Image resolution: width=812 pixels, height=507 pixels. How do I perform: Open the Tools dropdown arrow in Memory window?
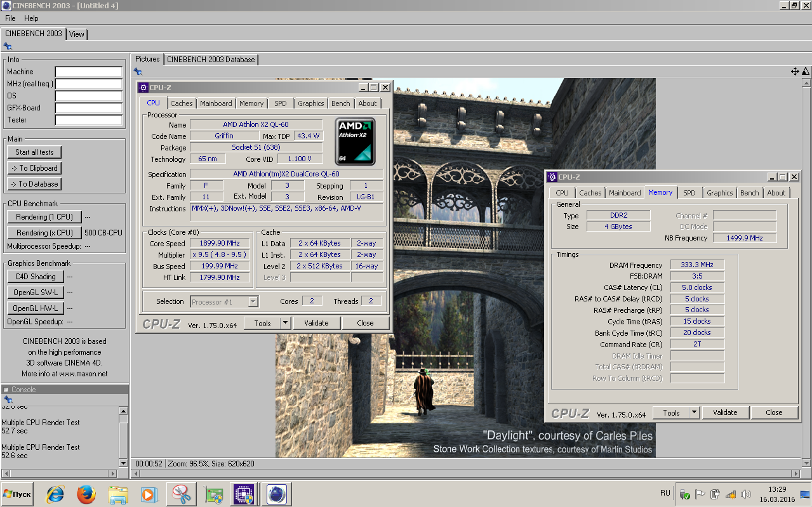click(694, 412)
